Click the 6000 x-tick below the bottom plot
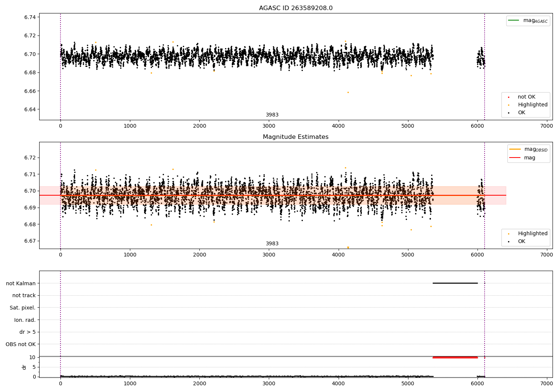The height and width of the screenshot is (392, 560). coord(477,383)
